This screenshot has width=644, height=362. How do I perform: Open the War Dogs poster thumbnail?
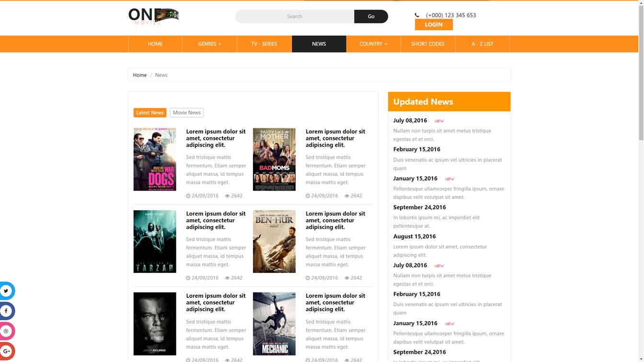[155, 159]
